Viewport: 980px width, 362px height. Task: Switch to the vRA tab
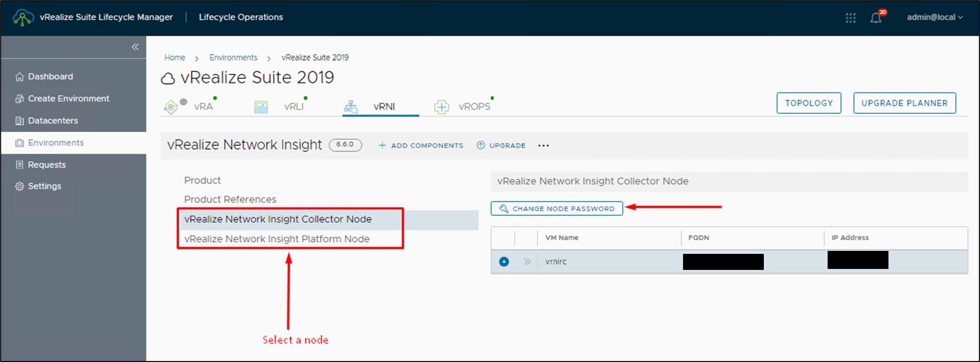203,107
